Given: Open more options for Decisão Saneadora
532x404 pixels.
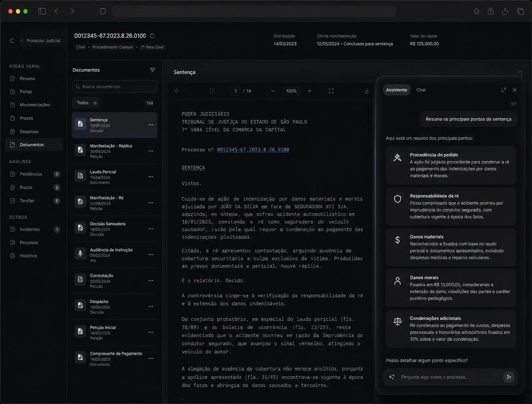Looking at the screenshot, I should pos(151,229).
